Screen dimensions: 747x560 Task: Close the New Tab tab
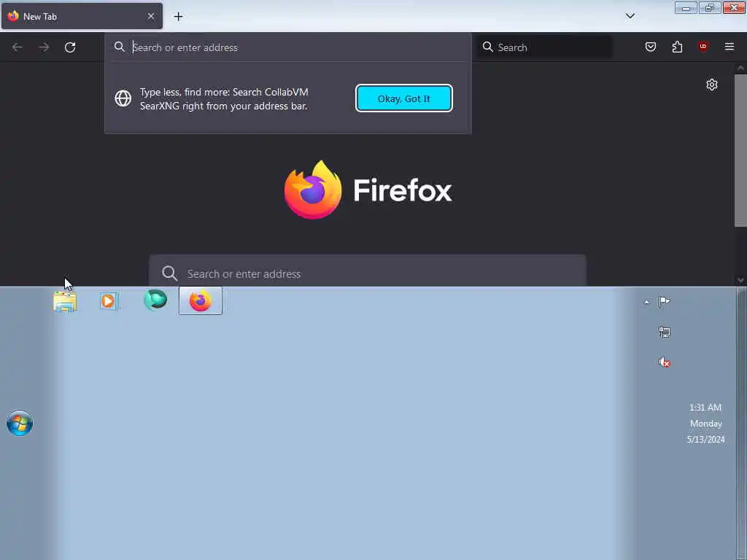tap(150, 16)
